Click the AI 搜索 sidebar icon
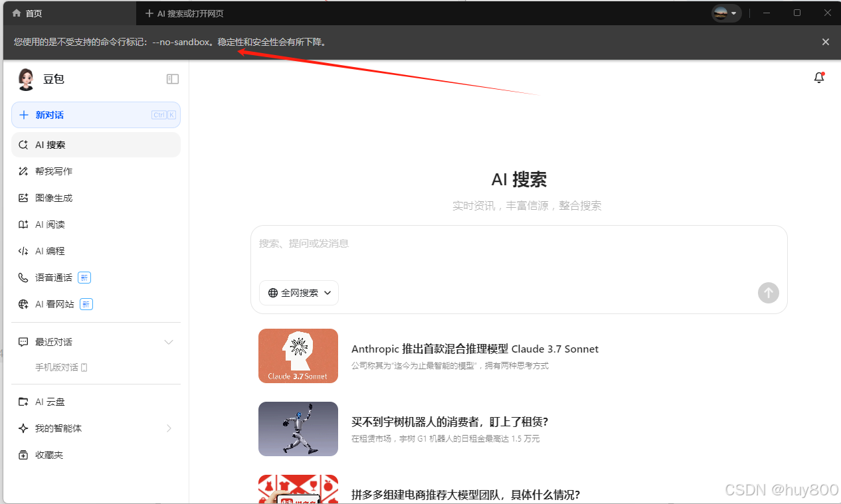This screenshot has width=841, height=504. click(23, 145)
